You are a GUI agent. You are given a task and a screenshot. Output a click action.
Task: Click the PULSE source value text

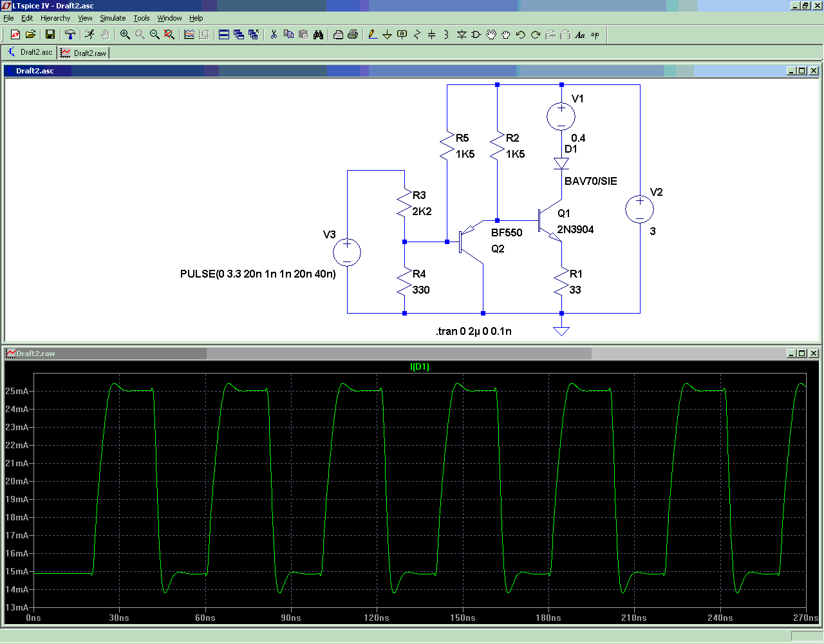(257, 274)
